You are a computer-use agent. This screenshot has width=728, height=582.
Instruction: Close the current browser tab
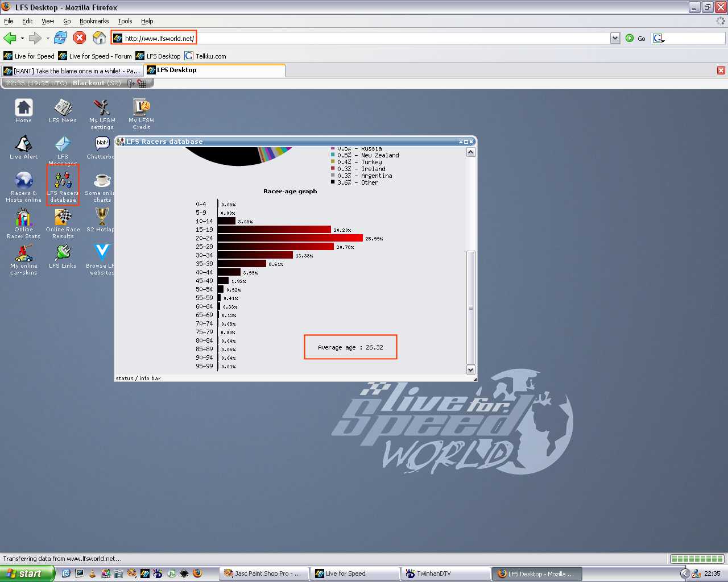coord(721,70)
